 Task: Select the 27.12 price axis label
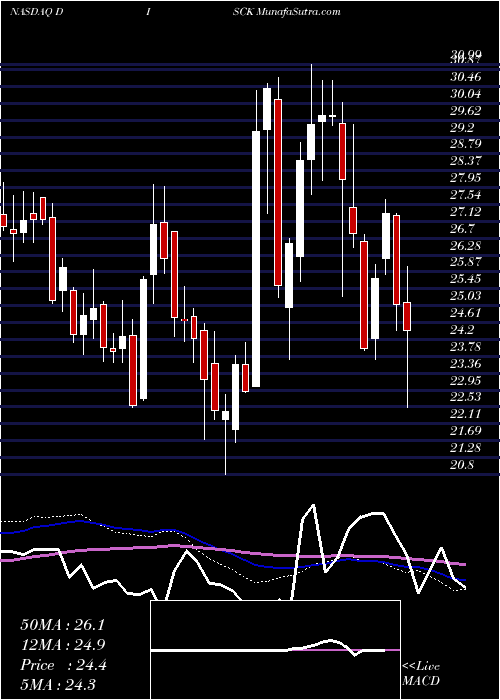tap(466, 212)
